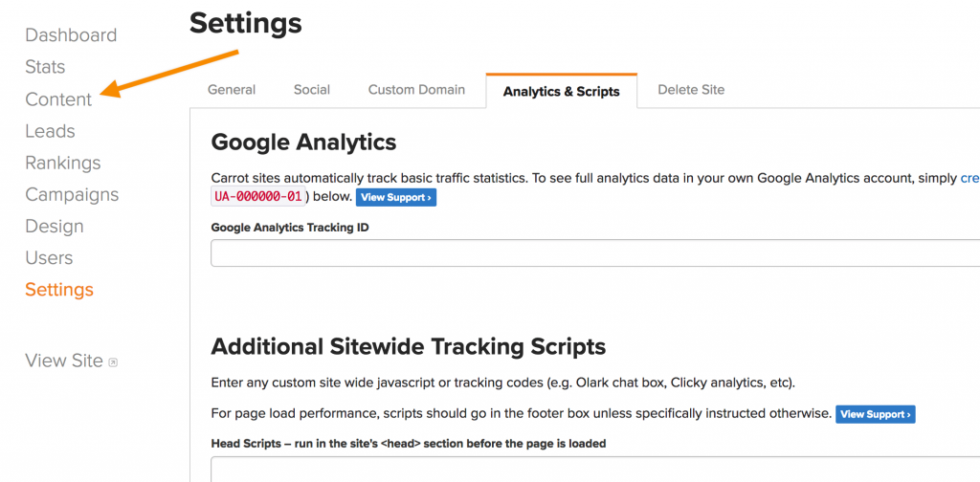Select Leads in the left navigation
The height and width of the screenshot is (482, 980).
[x=50, y=131]
